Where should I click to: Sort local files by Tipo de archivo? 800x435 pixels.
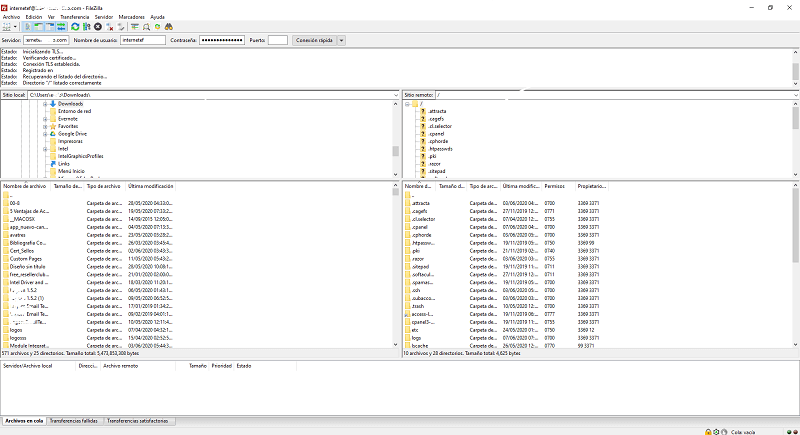coord(104,186)
